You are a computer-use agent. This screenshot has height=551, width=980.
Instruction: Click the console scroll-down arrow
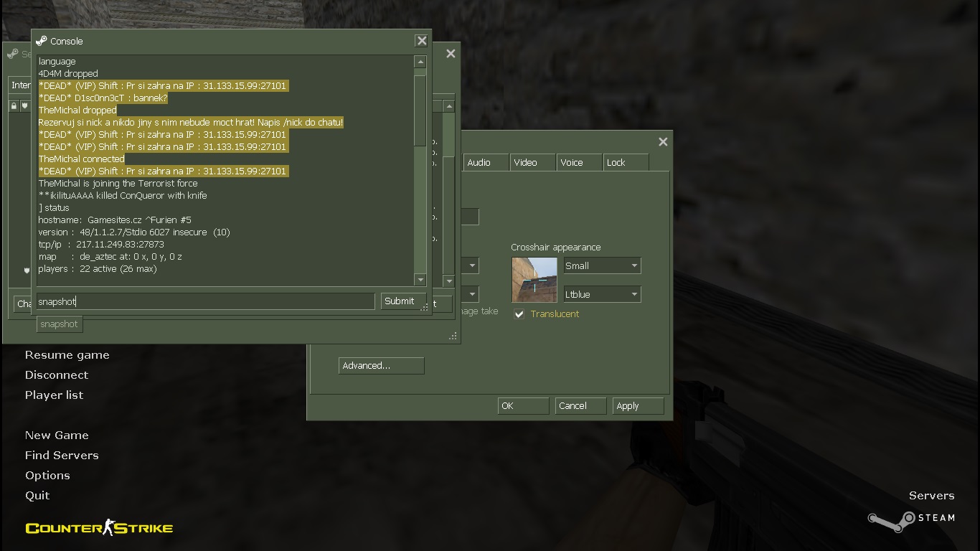click(x=420, y=280)
